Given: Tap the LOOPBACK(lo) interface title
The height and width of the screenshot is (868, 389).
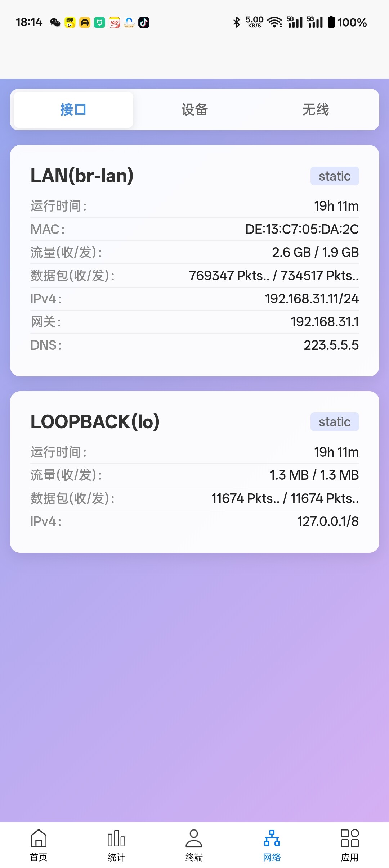Looking at the screenshot, I should click(x=95, y=422).
